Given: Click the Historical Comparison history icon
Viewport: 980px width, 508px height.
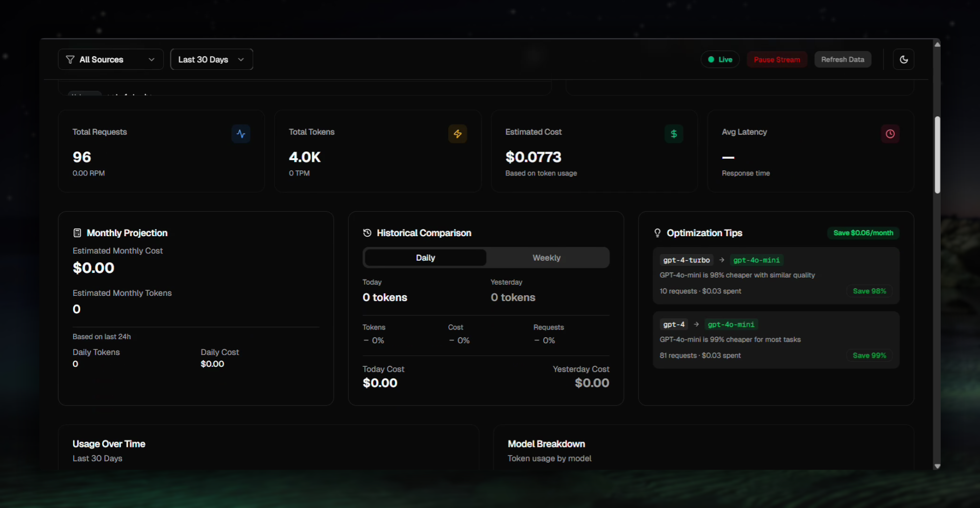Looking at the screenshot, I should [367, 233].
